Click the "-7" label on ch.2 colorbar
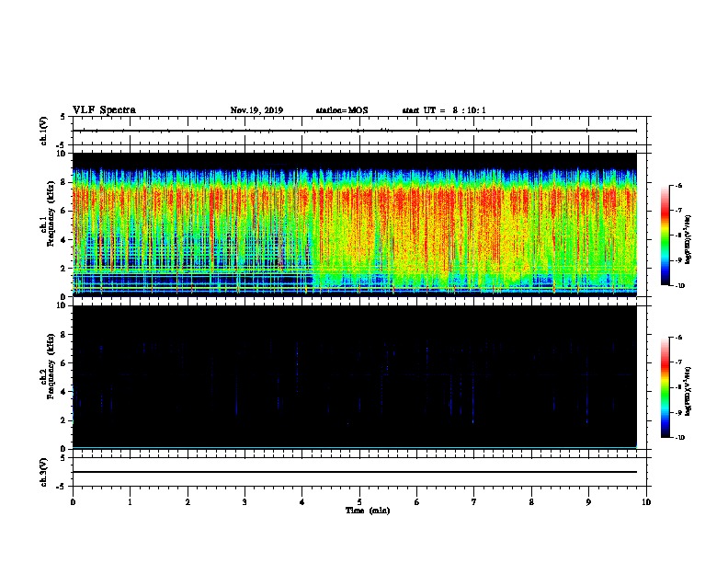728x563 pixels. (678, 362)
